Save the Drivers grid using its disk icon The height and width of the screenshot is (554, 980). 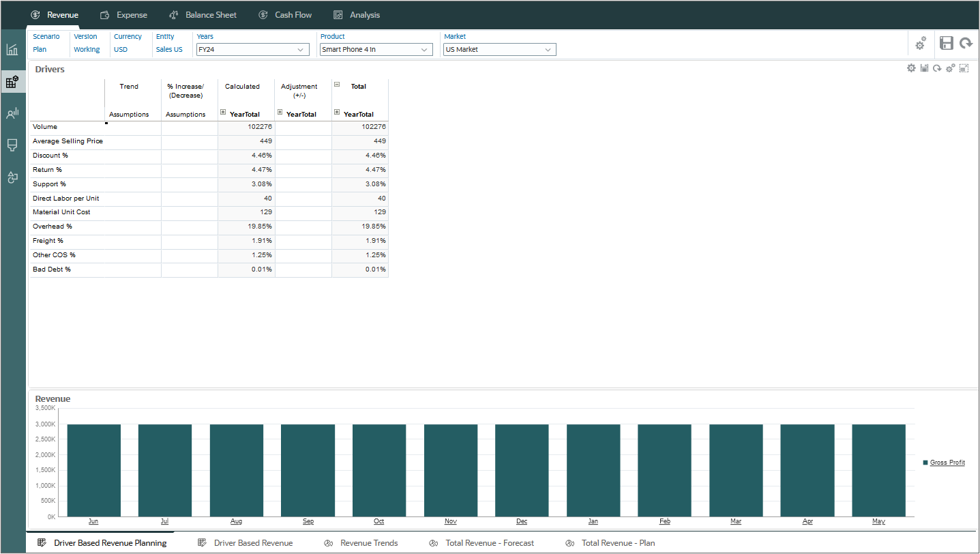pos(924,68)
